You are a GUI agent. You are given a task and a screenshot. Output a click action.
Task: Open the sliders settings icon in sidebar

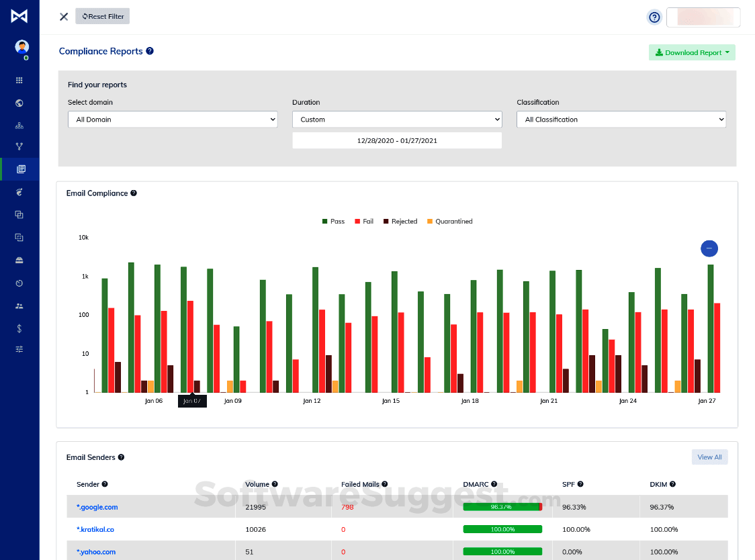[19, 349]
